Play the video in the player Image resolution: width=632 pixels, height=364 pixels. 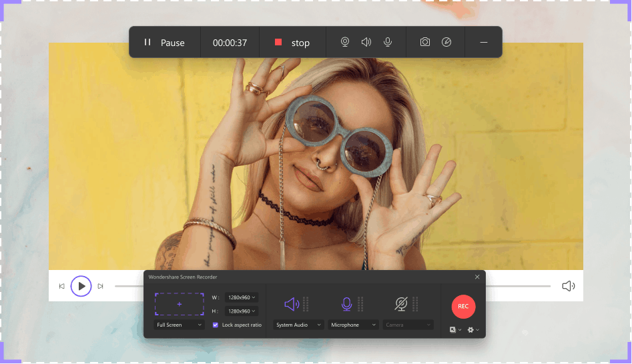(81, 286)
